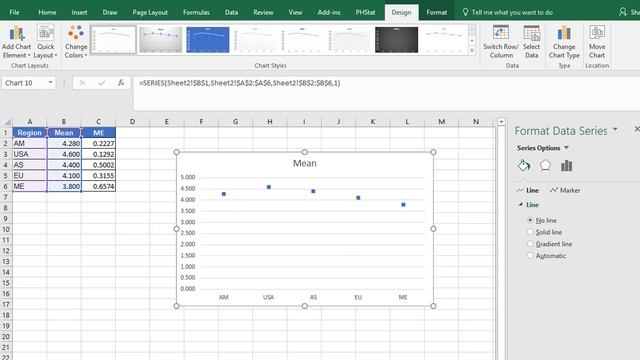This screenshot has width=640, height=360.
Task: Expand the Chart Styles gallery More arrow
Action: coord(472,50)
